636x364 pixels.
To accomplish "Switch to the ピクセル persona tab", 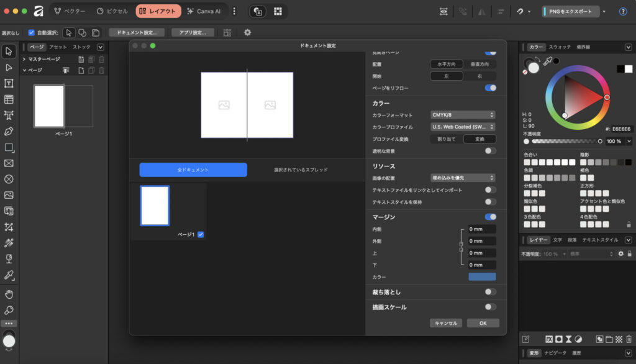I will (x=112, y=11).
